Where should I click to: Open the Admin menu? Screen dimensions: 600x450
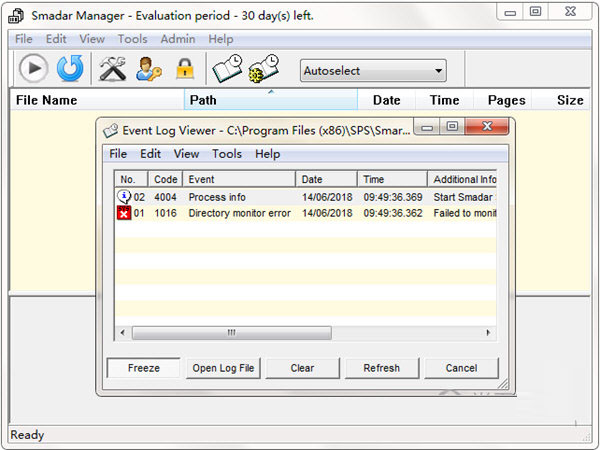pyautogui.click(x=178, y=39)
